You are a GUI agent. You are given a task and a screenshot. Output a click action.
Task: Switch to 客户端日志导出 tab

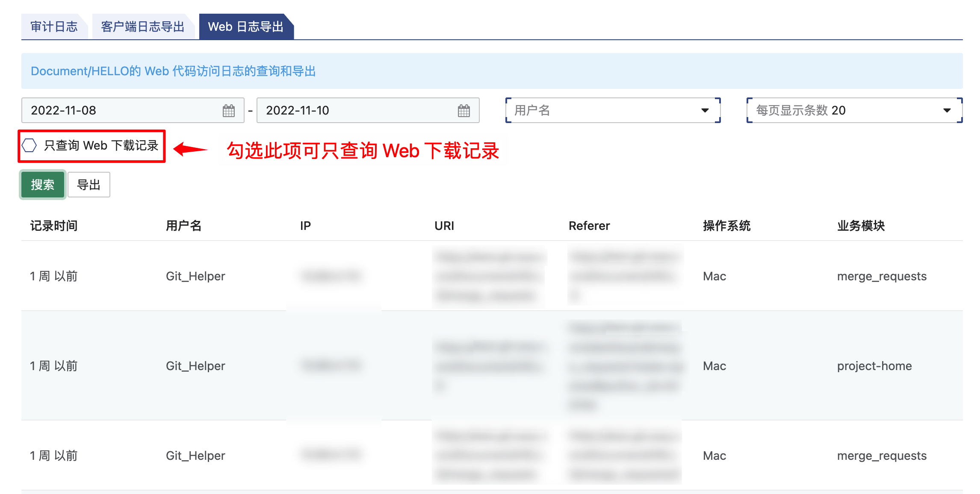click(142, 27)
